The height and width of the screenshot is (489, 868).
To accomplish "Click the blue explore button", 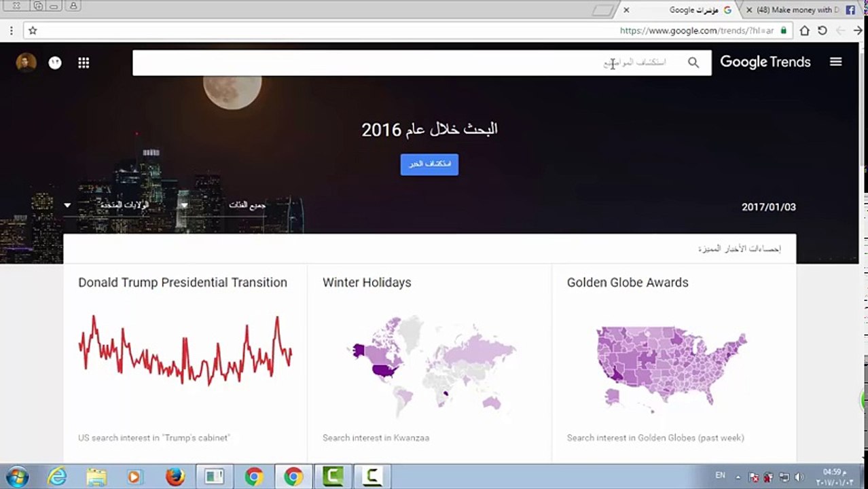I will pos(429,164).
